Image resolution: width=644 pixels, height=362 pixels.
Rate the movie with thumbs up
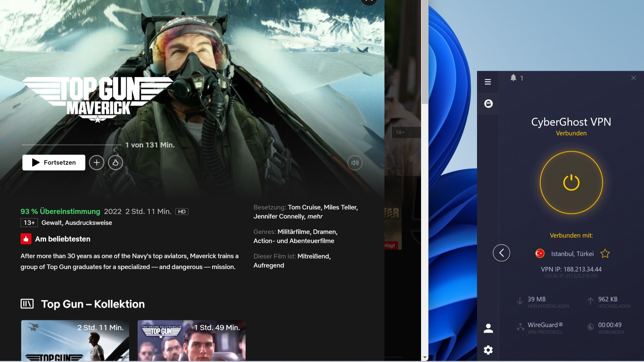pyautogui.click(x=116, y=163)
